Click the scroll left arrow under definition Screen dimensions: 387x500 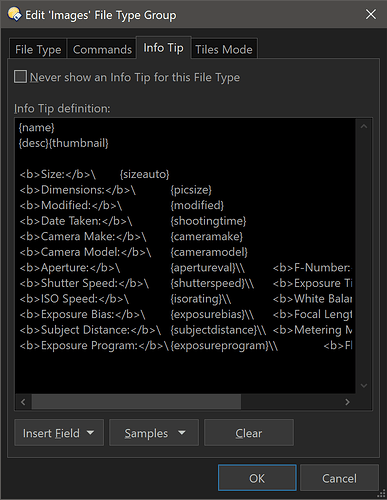(x=23, y=402)
